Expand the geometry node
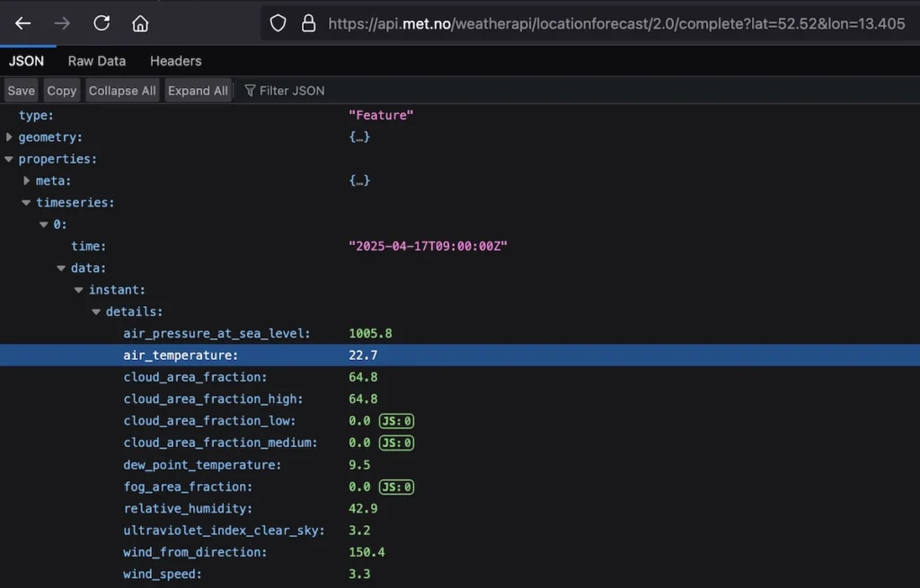The width and height of the screenshot is (920, 588). [9, 137]
